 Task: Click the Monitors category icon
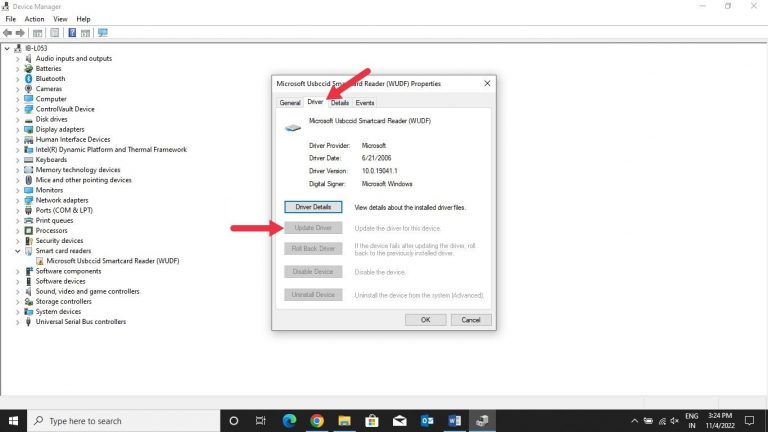pos(28,190)
